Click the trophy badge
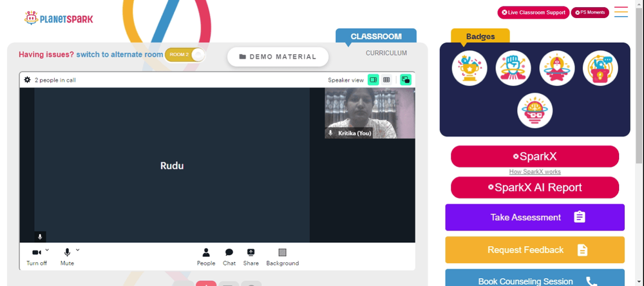The image size is (644, 286). coord(469,68)
